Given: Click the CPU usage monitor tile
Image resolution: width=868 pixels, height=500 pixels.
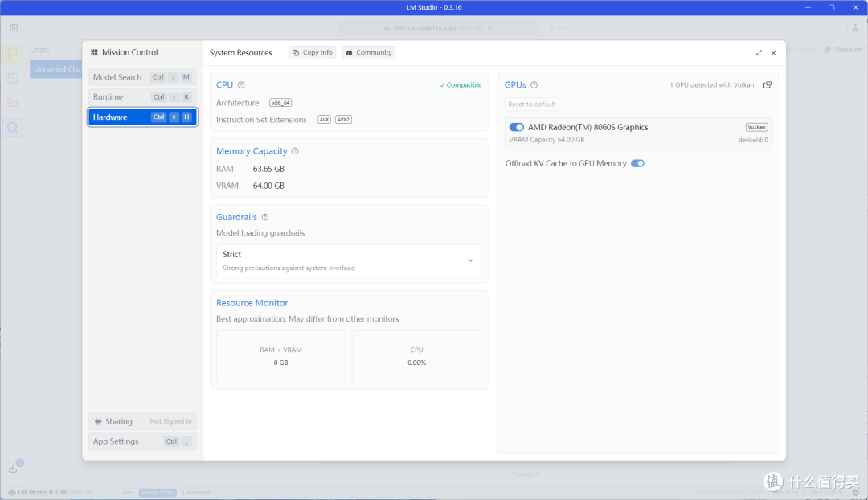Looking at the screenshot, I should (x=417, y=357).
